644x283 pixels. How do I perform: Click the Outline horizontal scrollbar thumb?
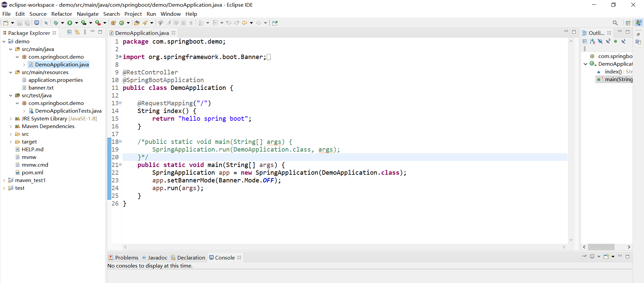coord(601,247)
